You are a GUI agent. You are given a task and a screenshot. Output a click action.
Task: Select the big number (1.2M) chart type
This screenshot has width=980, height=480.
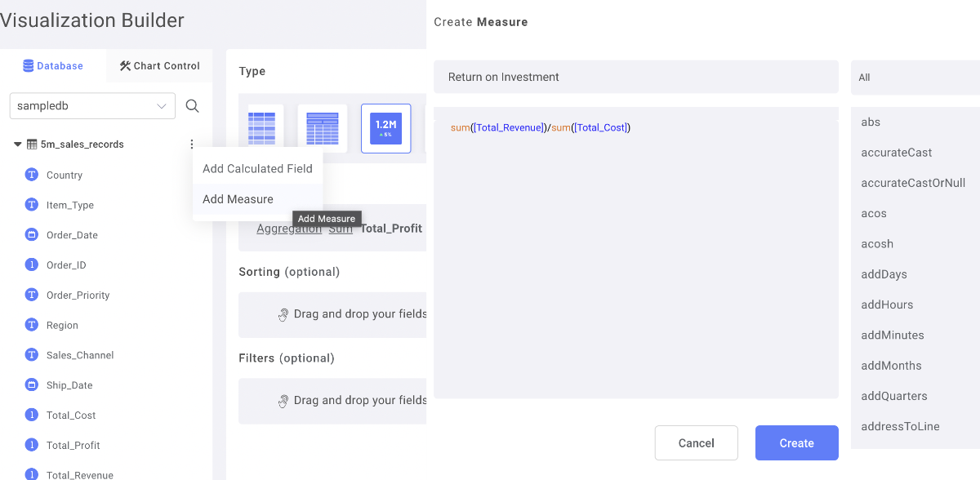tap(385, 128)
